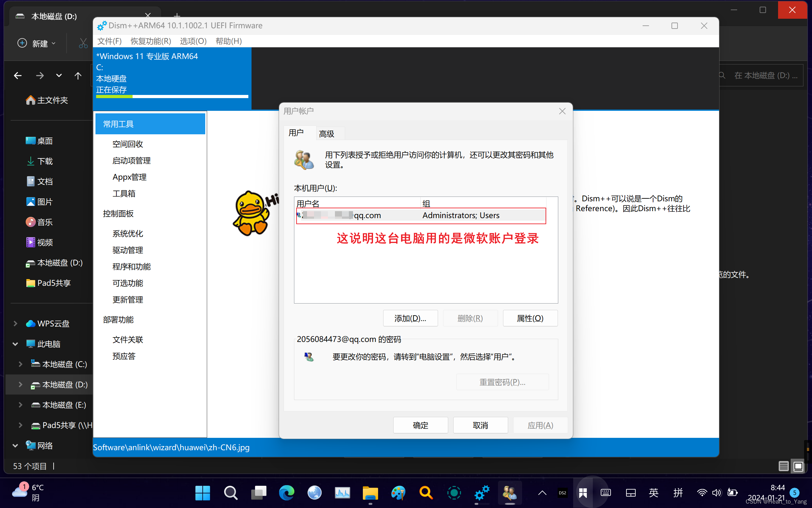
Task: Open 工具箱 in Dism++ sidebar
Action: (124, 194)
